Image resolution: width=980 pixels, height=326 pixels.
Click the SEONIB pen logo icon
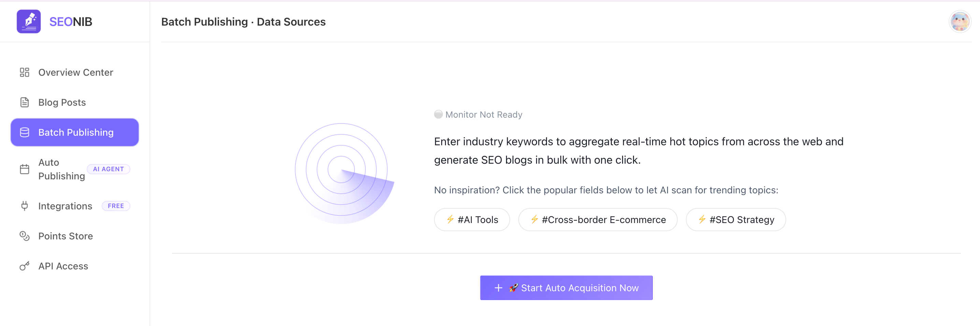coord(29,22)
